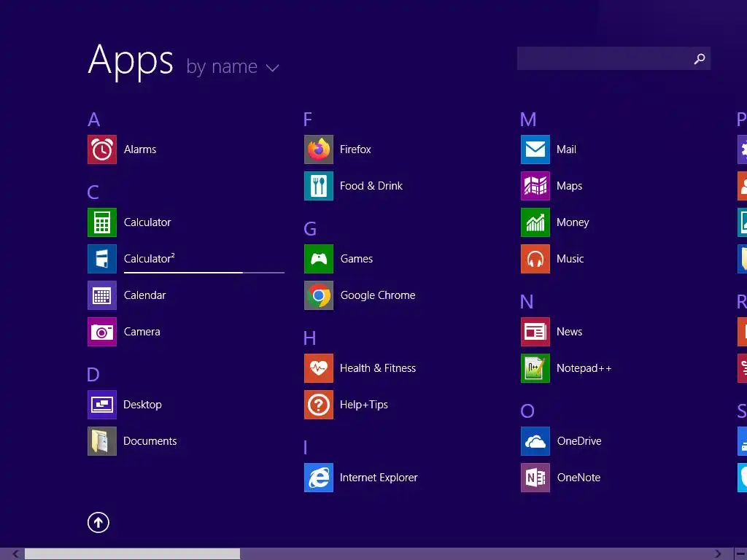Click the 'Money' label text
This screenshot has width=747, height=560.
coord(573,223)
